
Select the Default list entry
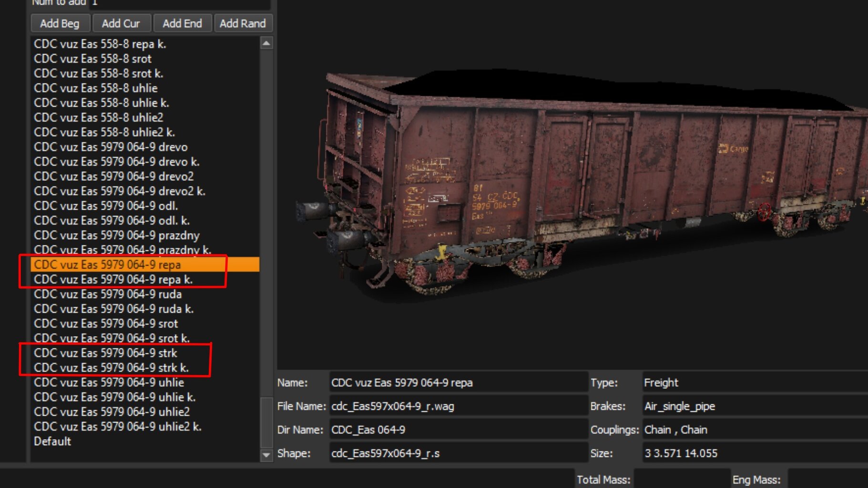[52, 441]
